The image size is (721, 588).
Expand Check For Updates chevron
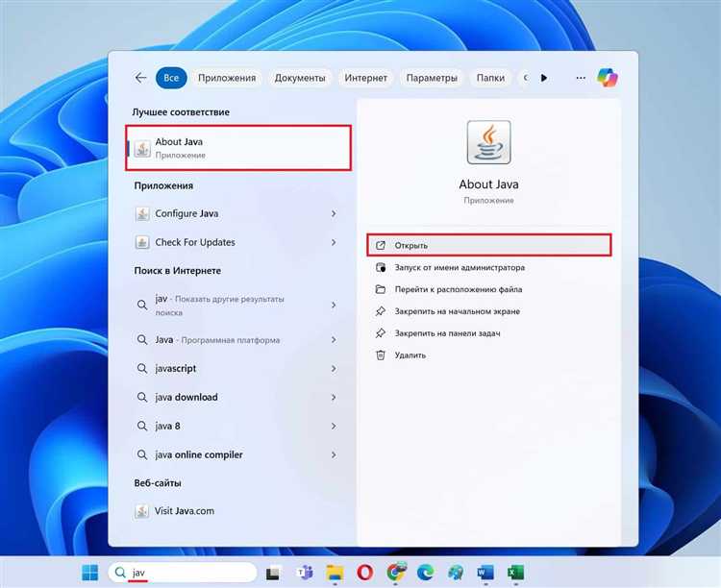pos(334,242)
